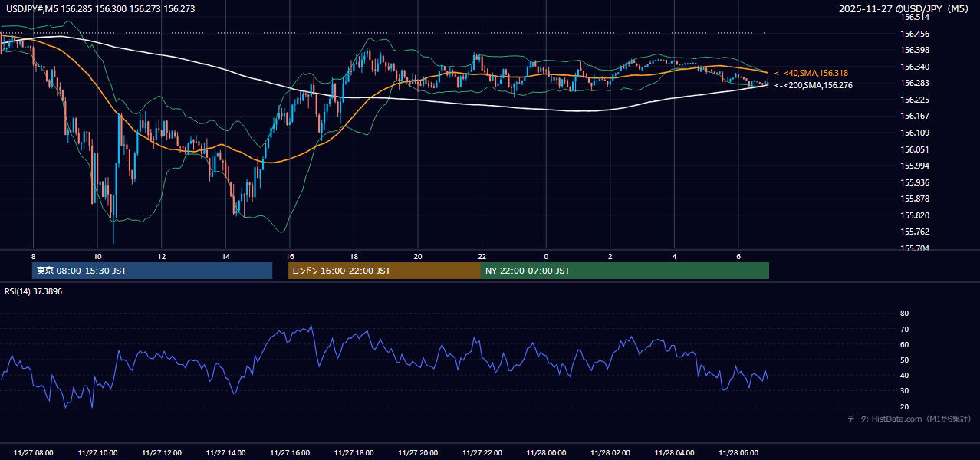Click RSI scale level 50
The height and width of the screenshot is (460, 980).
point(904,360)
